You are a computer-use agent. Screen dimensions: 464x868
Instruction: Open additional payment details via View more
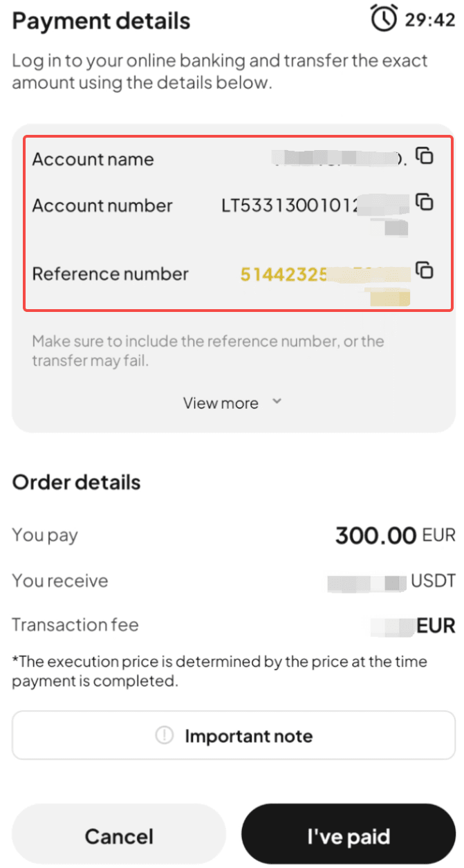[x=220, y=402]
